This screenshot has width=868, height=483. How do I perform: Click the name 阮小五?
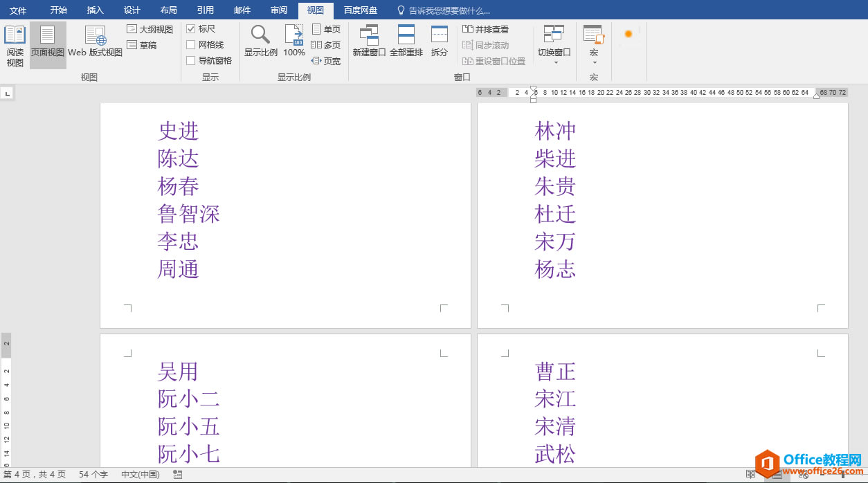click(x=189, y=426)
